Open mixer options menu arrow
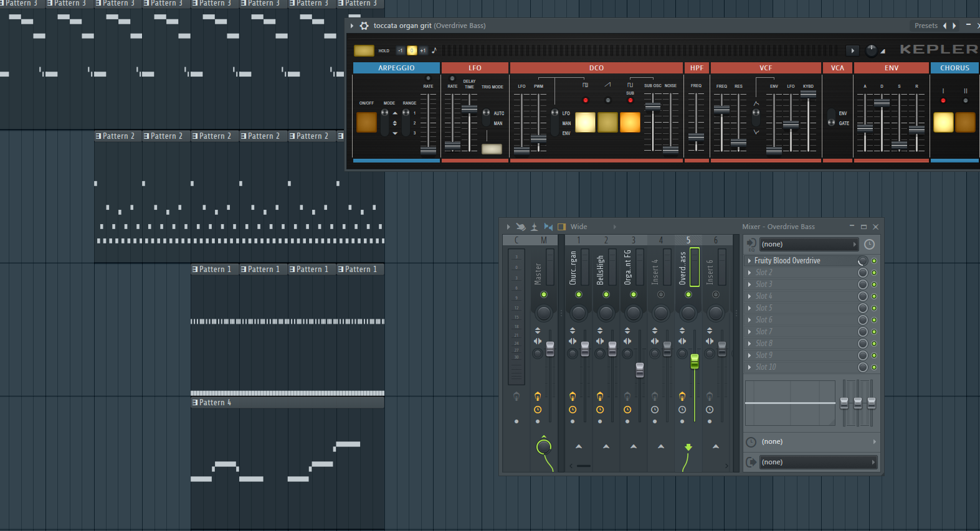 [508, 227]
